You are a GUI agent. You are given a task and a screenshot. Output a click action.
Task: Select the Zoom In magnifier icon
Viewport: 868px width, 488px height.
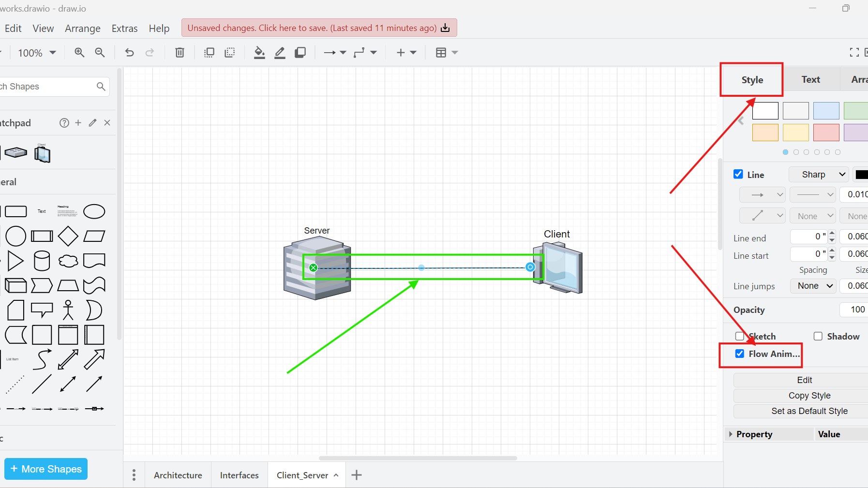(x=79, y=52)
